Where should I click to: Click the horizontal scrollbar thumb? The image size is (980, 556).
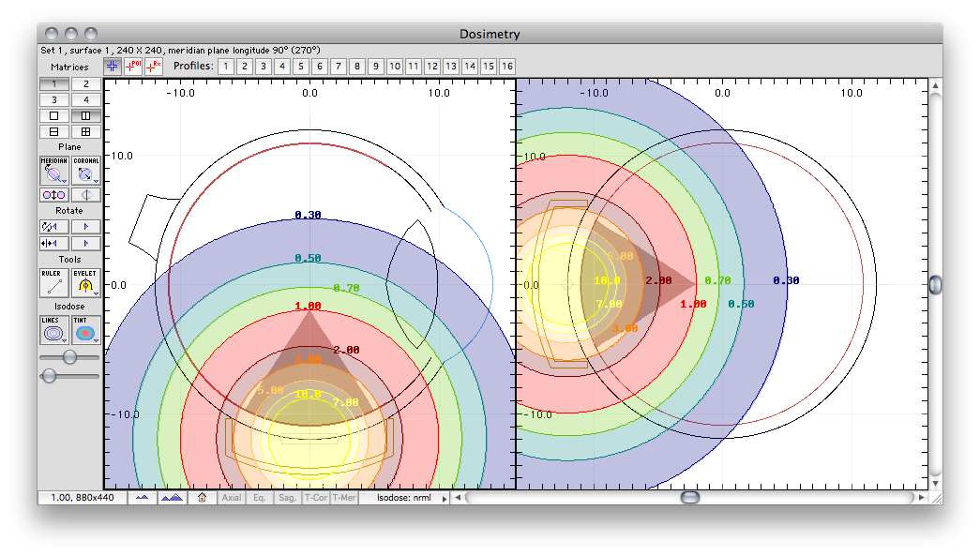pos(690,497)
